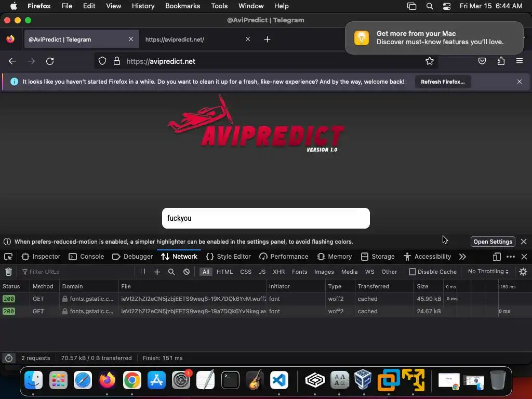The image size is (532, 399).
Task: Close the https://avipredict.net/ tab
Action: tap(248, 39)
